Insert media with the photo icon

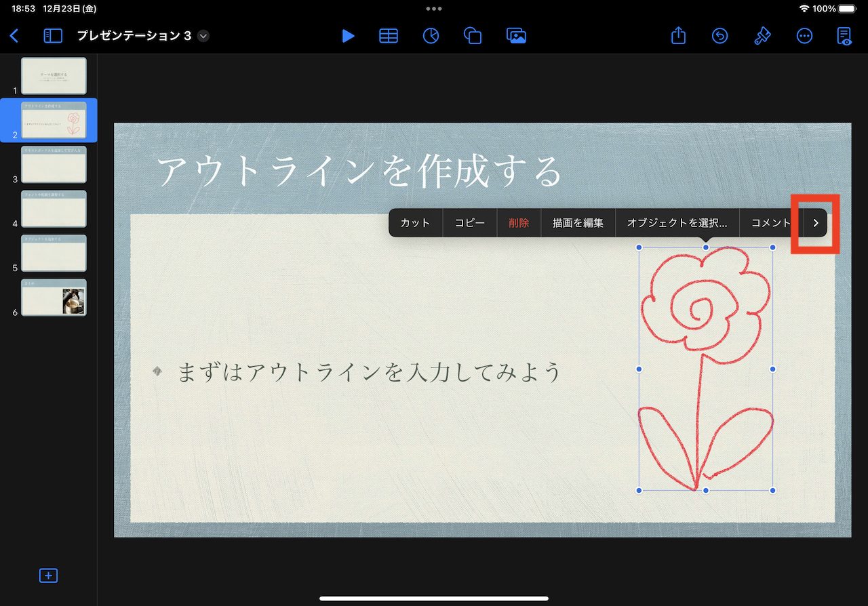517,36
